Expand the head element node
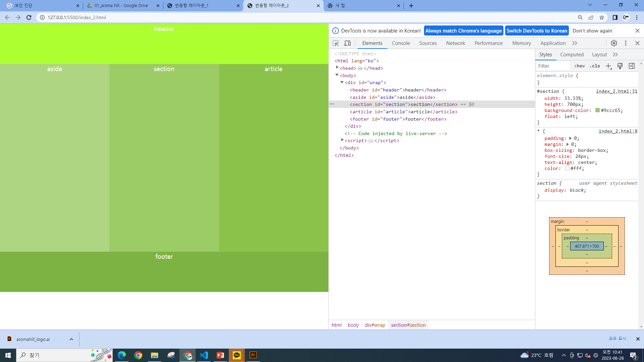 (x=337, y=68)
